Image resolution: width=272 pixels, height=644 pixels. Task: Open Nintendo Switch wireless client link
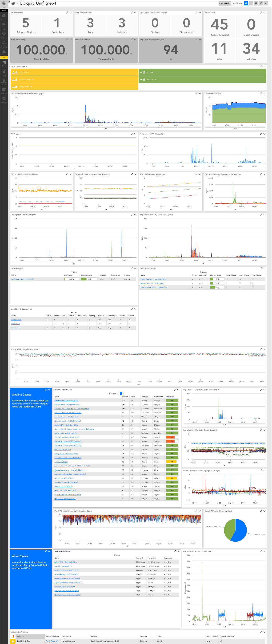pos(68,421)
